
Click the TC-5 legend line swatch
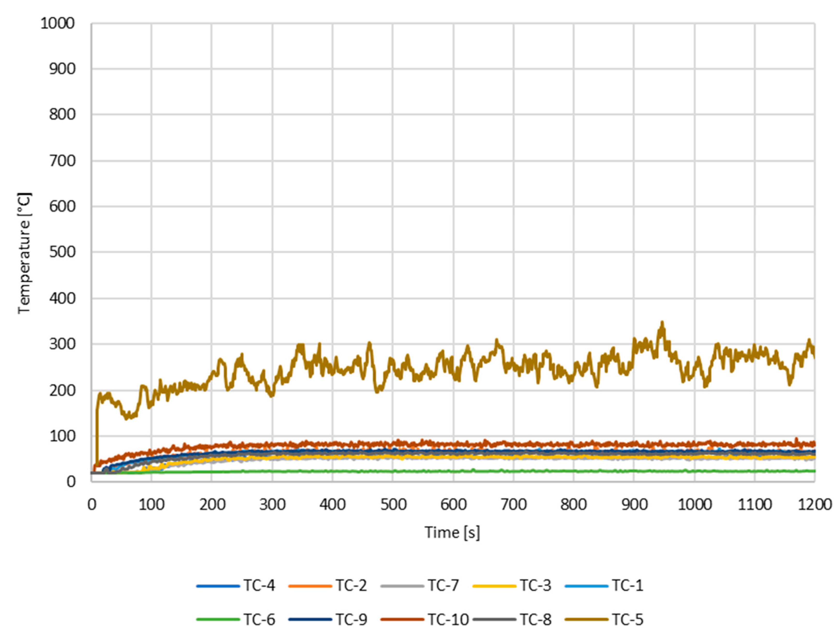point(586,619)
